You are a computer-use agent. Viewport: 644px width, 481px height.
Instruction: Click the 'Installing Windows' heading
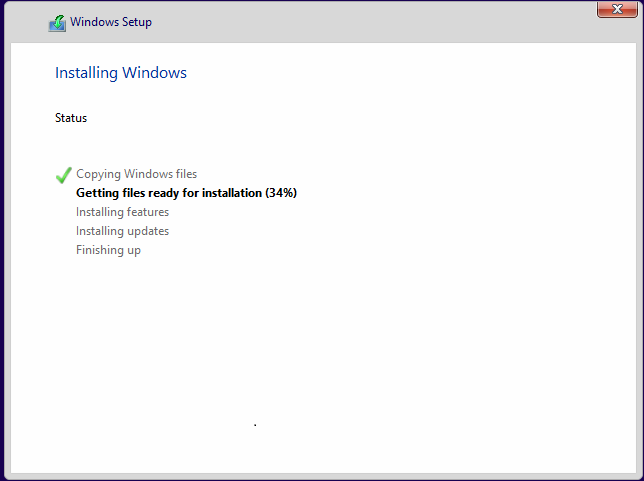click(x=121, y=73)
